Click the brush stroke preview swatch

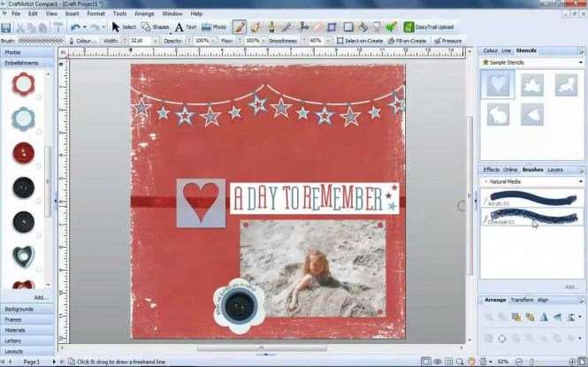point(41,41)
